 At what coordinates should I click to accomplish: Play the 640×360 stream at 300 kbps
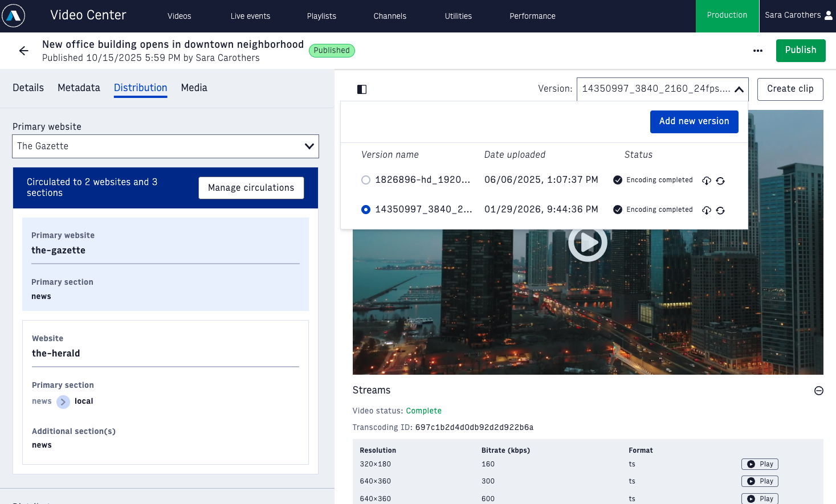[x=760, y=481]
